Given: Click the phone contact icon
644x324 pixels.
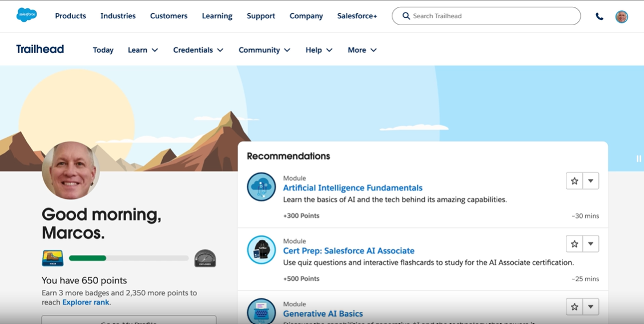Looking at the screenshot, I should tap(599, 17).
